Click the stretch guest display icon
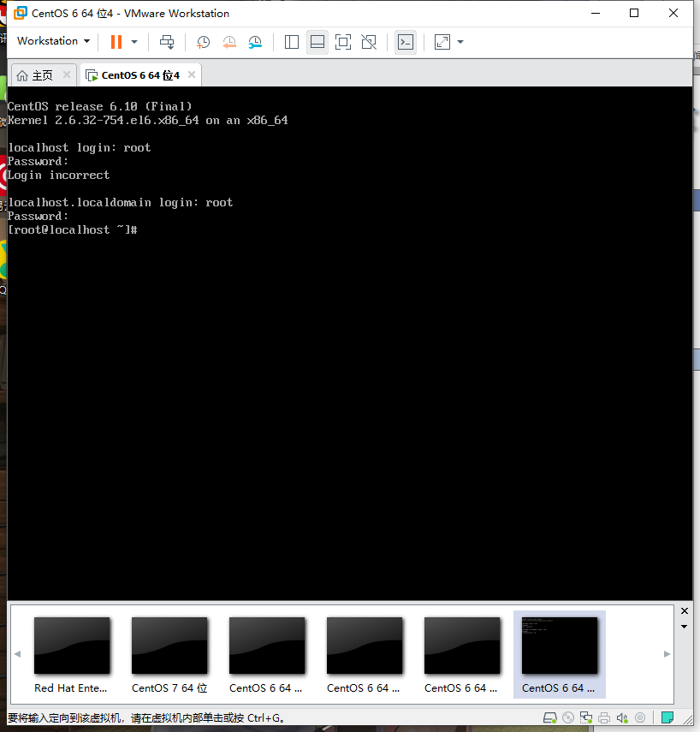Image resolution: width=700 pixels, height=732 pixels. click(x=442, y=42)
